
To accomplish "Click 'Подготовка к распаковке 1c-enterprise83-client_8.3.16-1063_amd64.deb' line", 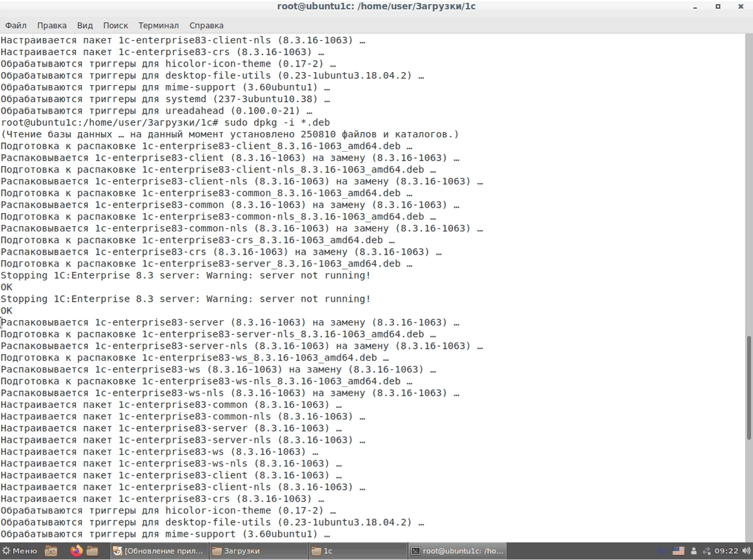I will (206, 146).
